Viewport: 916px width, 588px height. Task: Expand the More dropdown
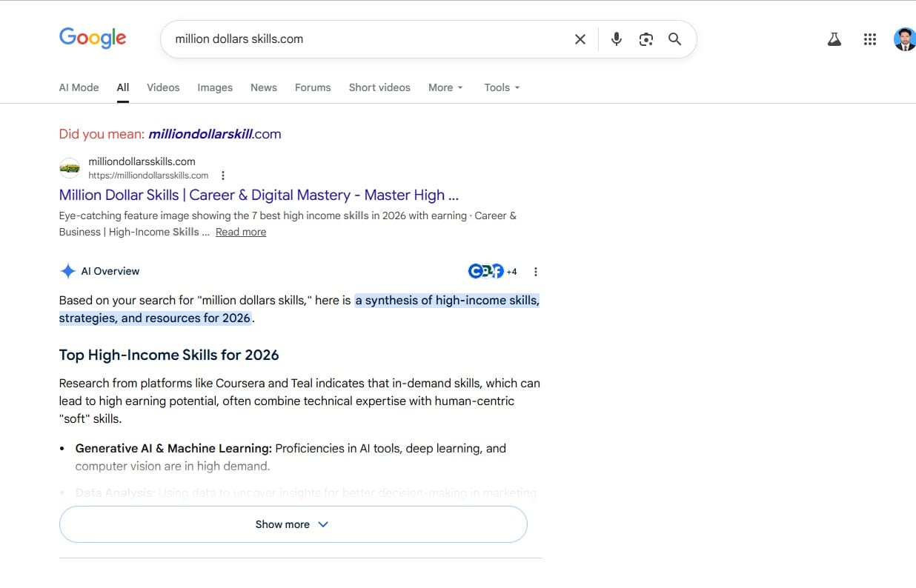click(x=445, y=87)
